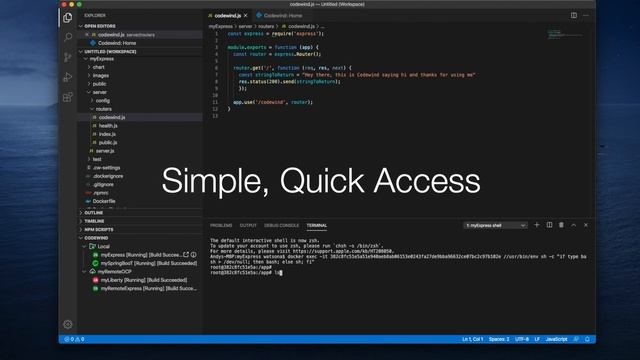Open the terminal selector dropdown

point(495,225)
